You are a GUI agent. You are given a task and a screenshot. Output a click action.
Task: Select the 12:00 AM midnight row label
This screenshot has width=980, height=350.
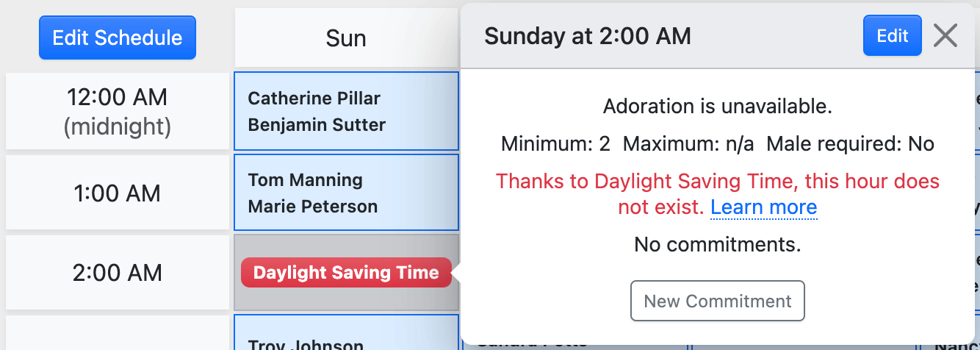click(118, 111)
